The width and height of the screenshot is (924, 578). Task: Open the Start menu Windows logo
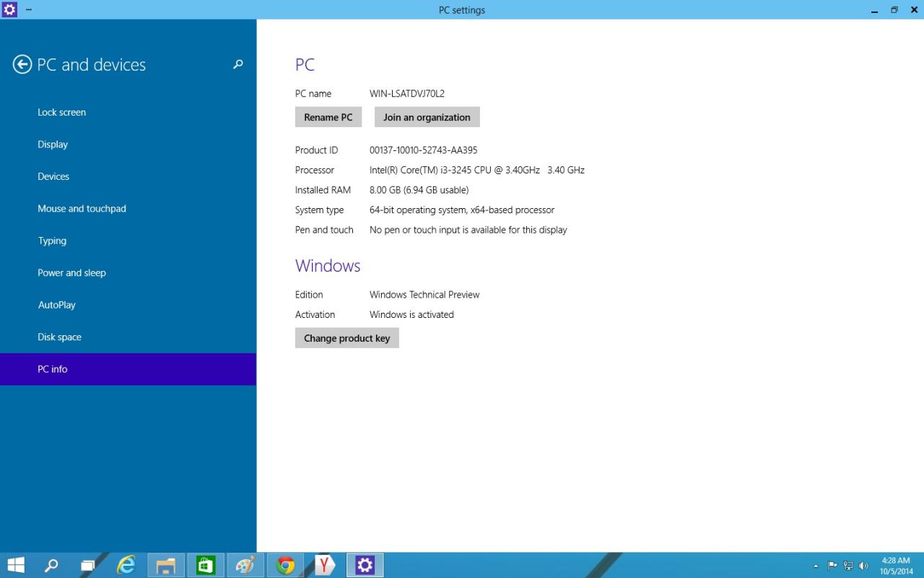[16, 565]
